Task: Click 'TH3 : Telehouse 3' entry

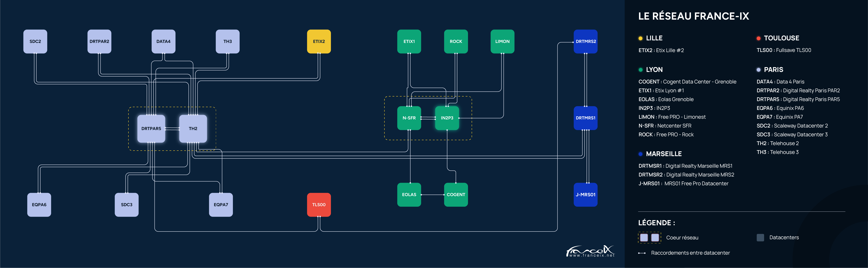Action: (x=778, y=152)
